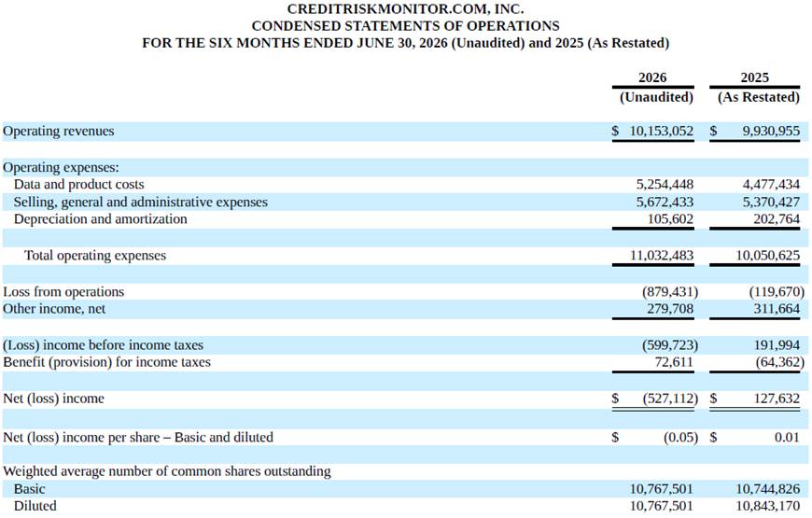The width and height of the screenshot is (812, 518).
Task: Click the Other income, net label
Action: 54,309
